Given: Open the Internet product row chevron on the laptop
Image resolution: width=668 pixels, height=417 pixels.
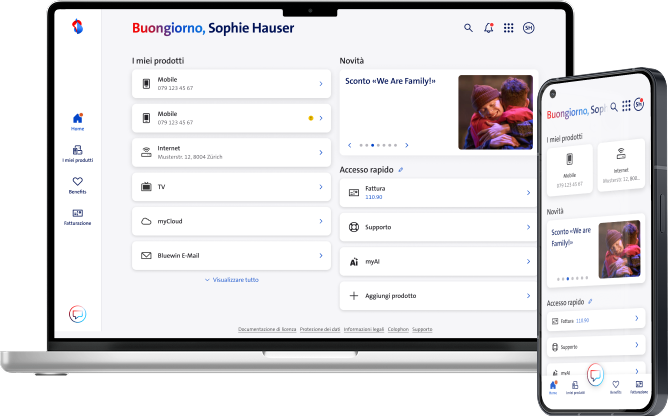Looking at the screenshot, I should (320, 153).
